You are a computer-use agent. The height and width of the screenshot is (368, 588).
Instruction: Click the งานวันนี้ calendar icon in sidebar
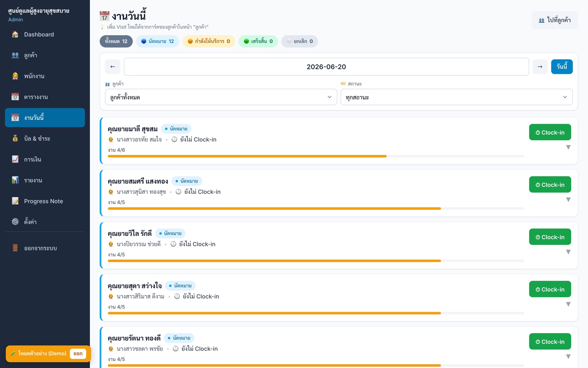click(x=15, y=118)
